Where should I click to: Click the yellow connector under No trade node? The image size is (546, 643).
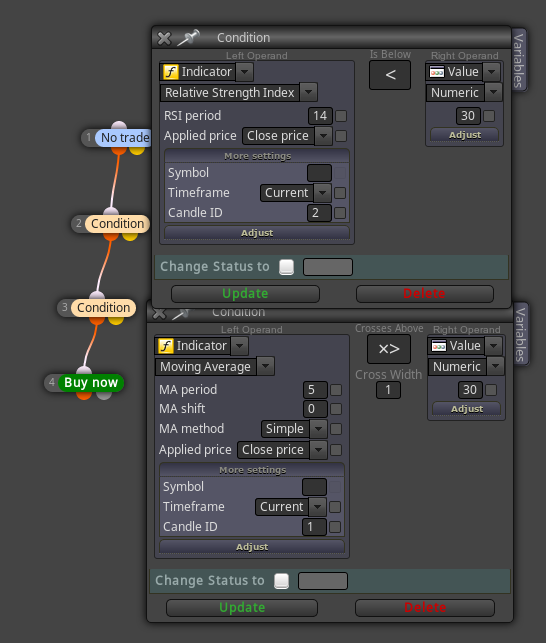137,150
